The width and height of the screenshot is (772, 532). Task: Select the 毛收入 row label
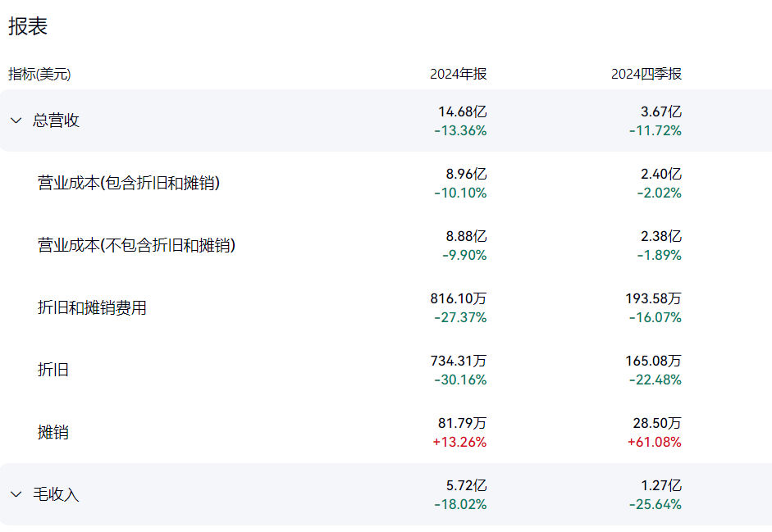(56, 494)
